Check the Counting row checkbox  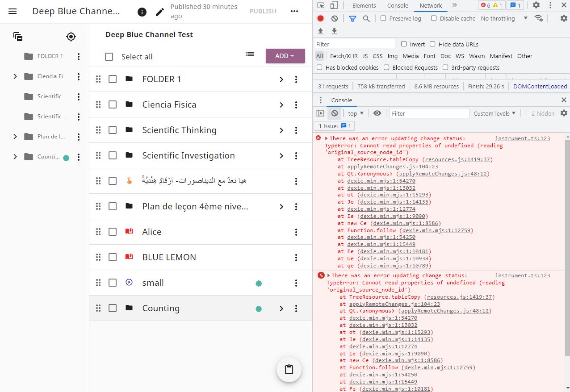(113, 308)
